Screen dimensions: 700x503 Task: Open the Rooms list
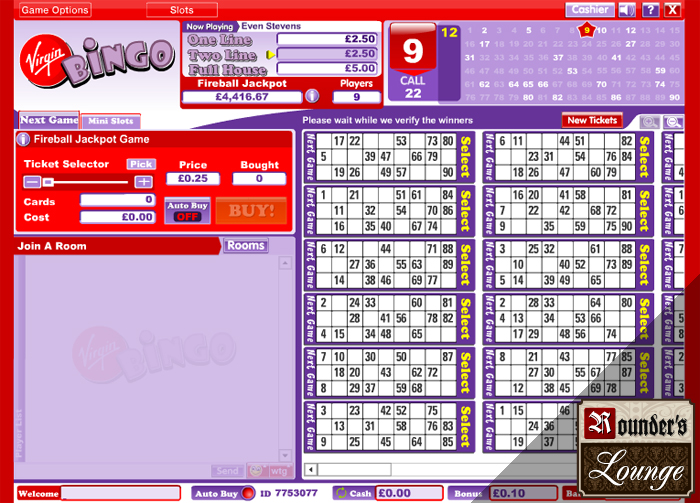click(246, 245)
